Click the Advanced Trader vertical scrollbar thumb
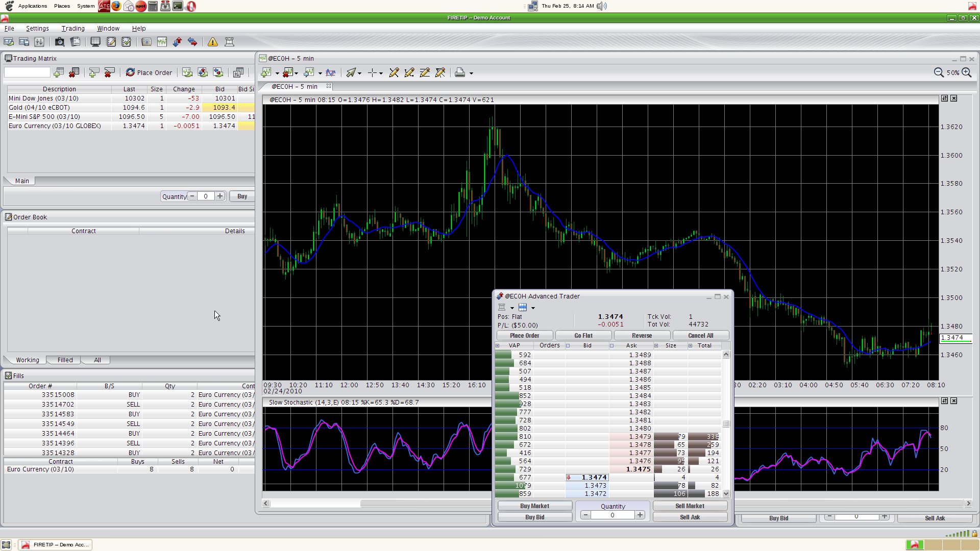 click(726, 424)
